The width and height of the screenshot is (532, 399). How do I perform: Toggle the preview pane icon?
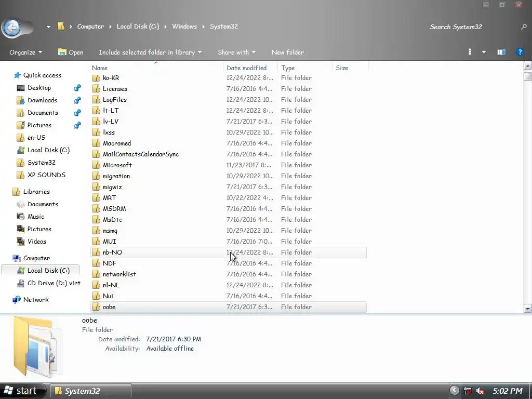pyautogui.click(x=501, y=52)
